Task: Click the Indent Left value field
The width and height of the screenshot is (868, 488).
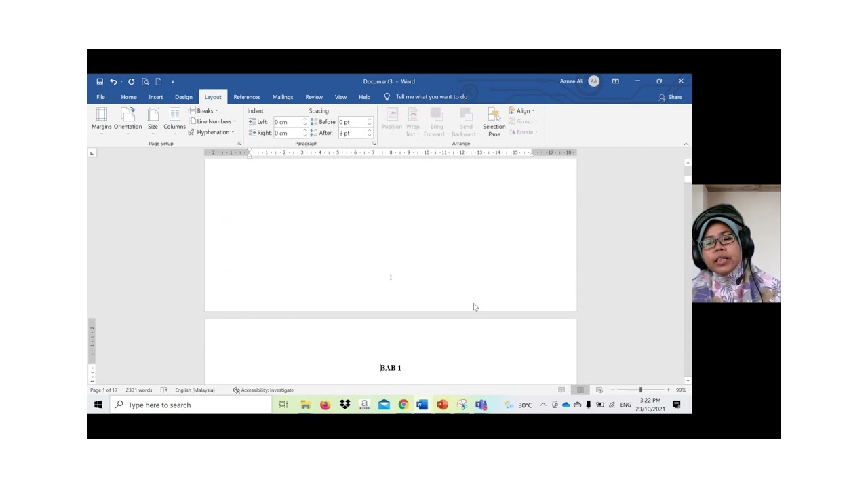Action: [x=288, y=122]
